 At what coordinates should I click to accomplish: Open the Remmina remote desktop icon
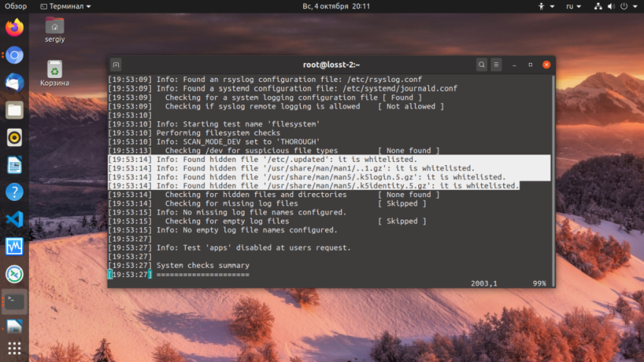(14, 274)
